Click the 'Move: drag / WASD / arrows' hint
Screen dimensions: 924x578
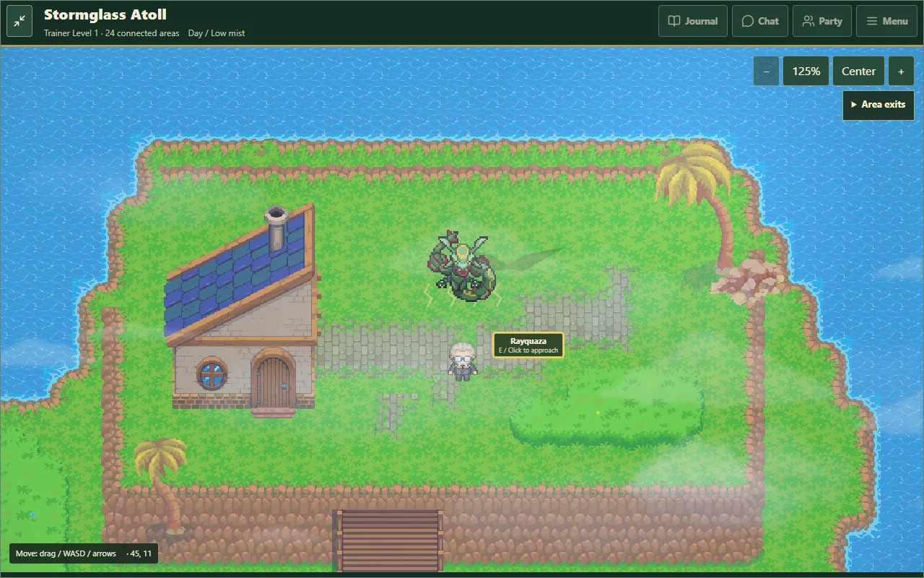point(66,553)
